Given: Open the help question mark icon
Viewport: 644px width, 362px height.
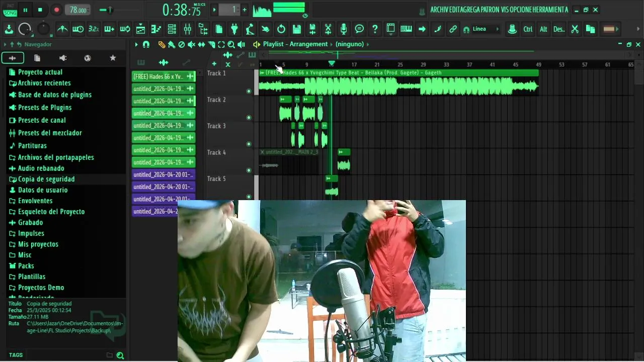Looking at the screenshot, I should point(375,29).
